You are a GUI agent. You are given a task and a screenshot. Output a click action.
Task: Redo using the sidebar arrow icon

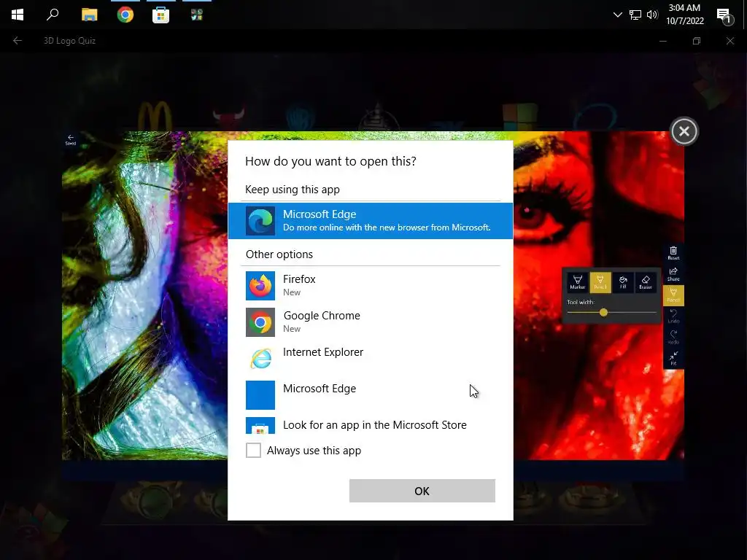(x=673, y=337)
